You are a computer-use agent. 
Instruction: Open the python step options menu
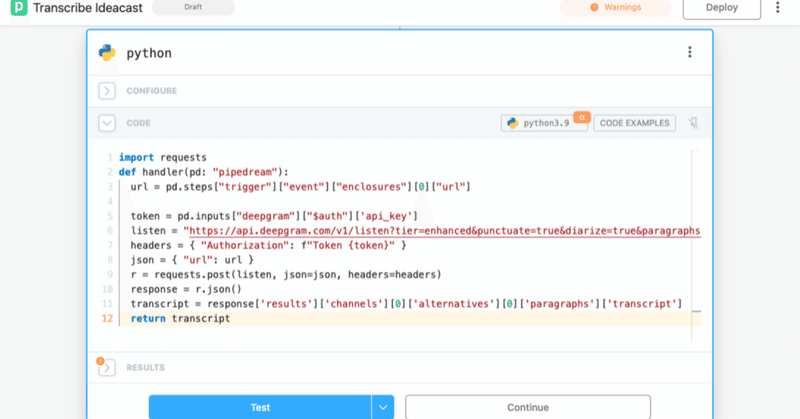[x=690, y=52]
